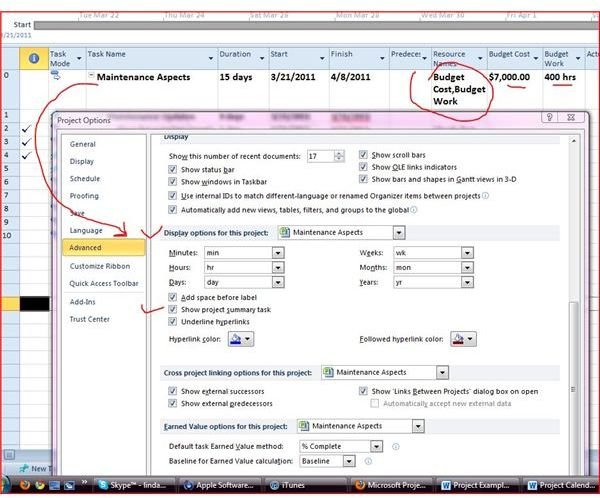The height and width of the screenshot is (498, 600).
Task: Collapse the Maintenance Aspects summary task
Action: (x=91, y=75)
